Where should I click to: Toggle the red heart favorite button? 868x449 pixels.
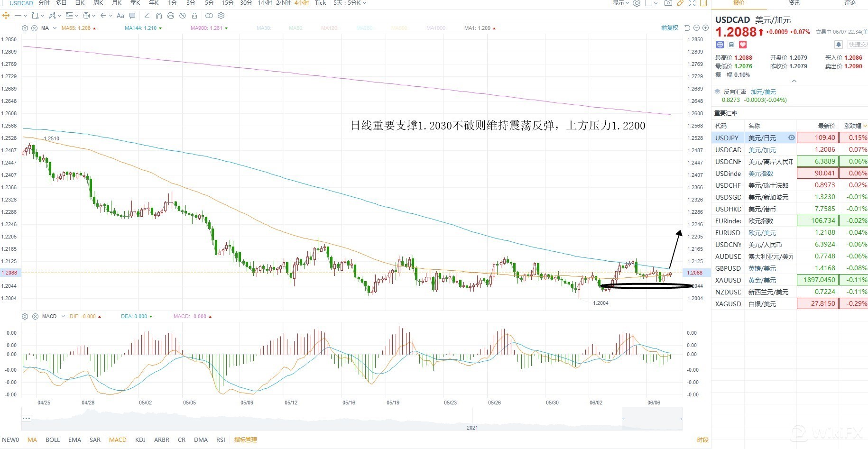pos(743,45)
